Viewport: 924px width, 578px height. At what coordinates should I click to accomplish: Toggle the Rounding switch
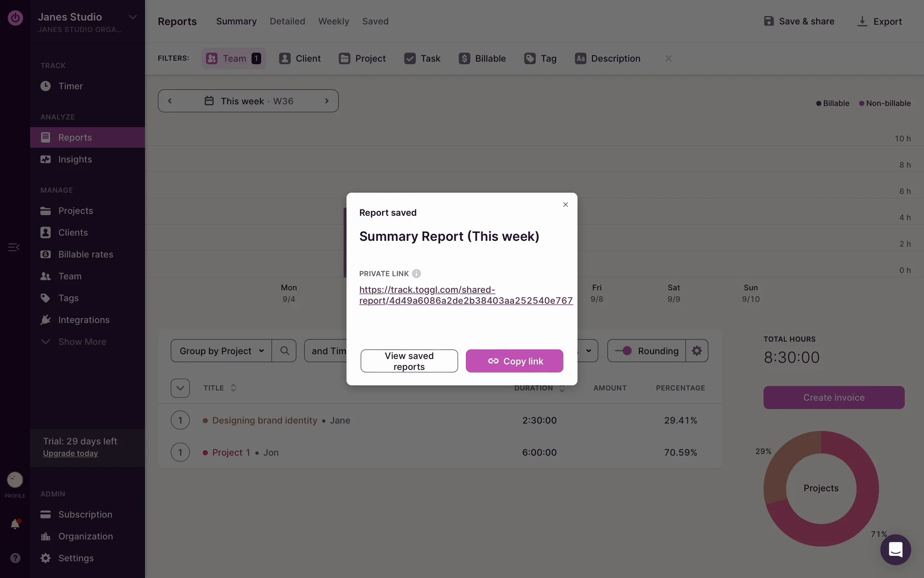624,351
